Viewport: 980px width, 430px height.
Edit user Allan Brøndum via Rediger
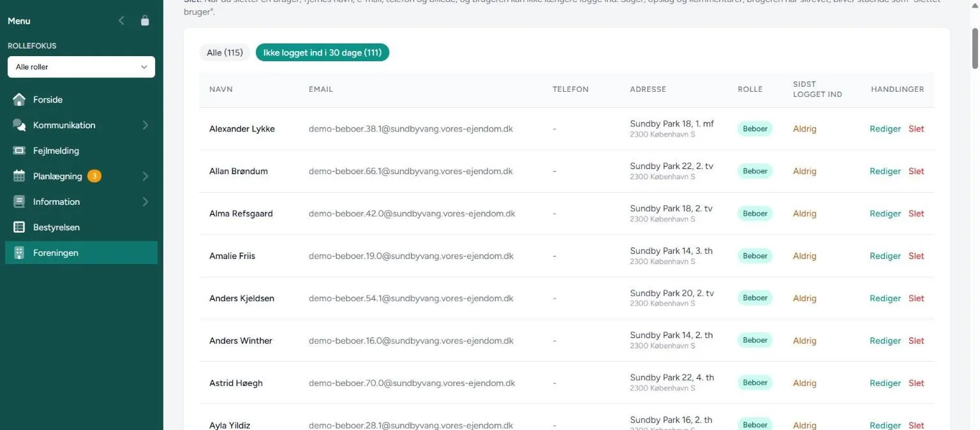coord(885,171)
